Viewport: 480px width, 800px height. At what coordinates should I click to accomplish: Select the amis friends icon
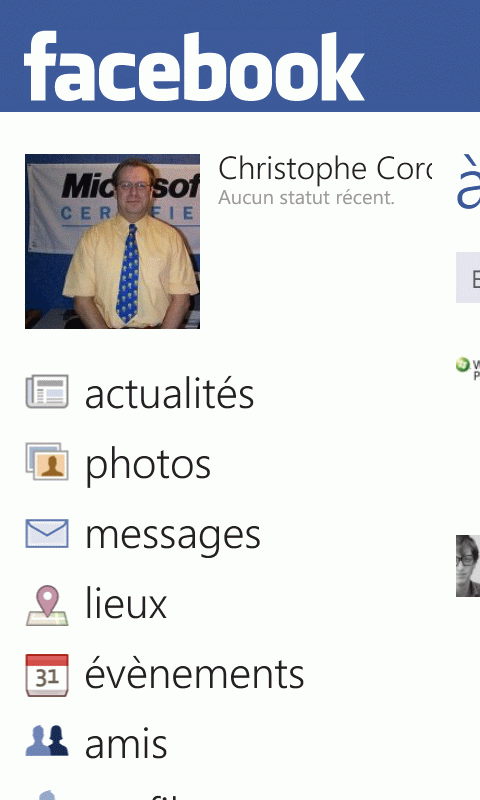point(47,740)
